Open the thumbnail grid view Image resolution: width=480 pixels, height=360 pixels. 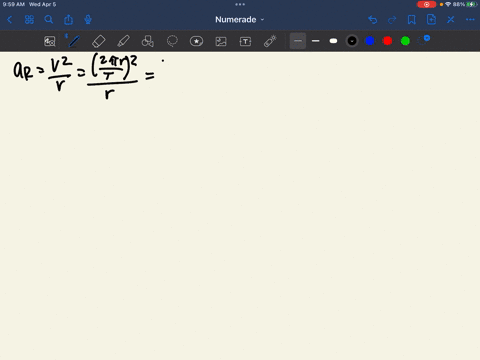(29, 20)
